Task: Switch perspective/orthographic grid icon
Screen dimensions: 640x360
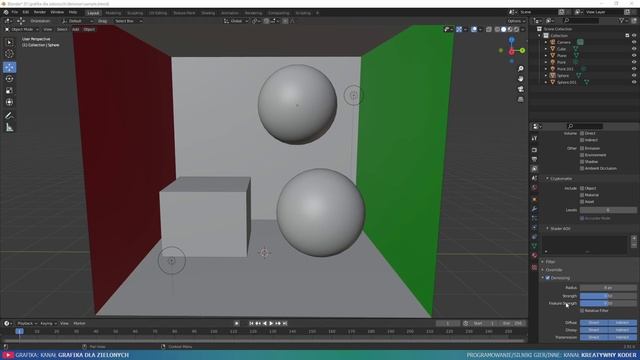Action: pyautogui.click(x=520, y=99)
